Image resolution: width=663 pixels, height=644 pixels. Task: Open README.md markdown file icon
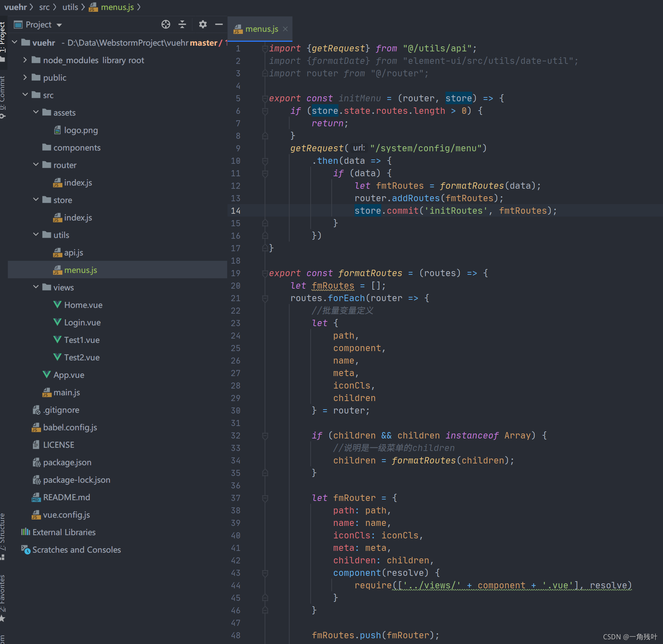click(36, 497)
